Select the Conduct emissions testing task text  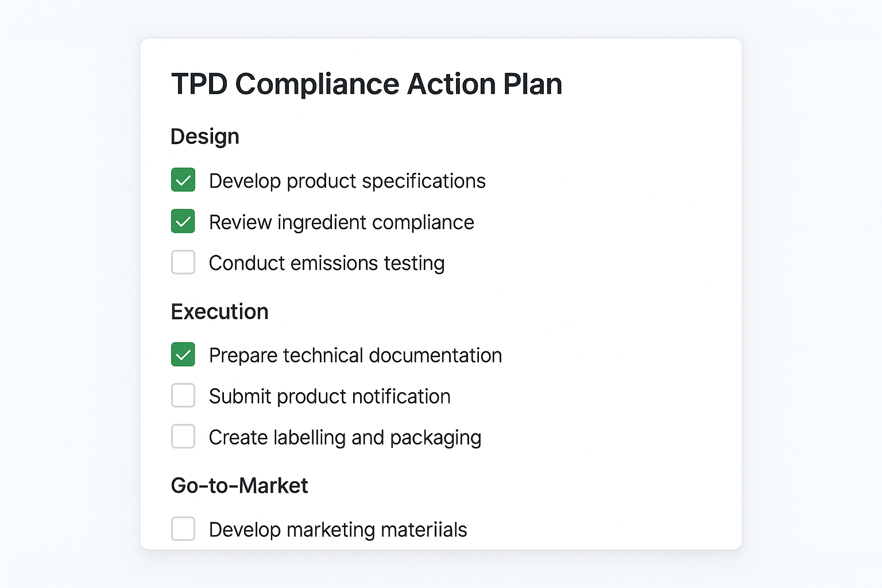coord(326,262)
